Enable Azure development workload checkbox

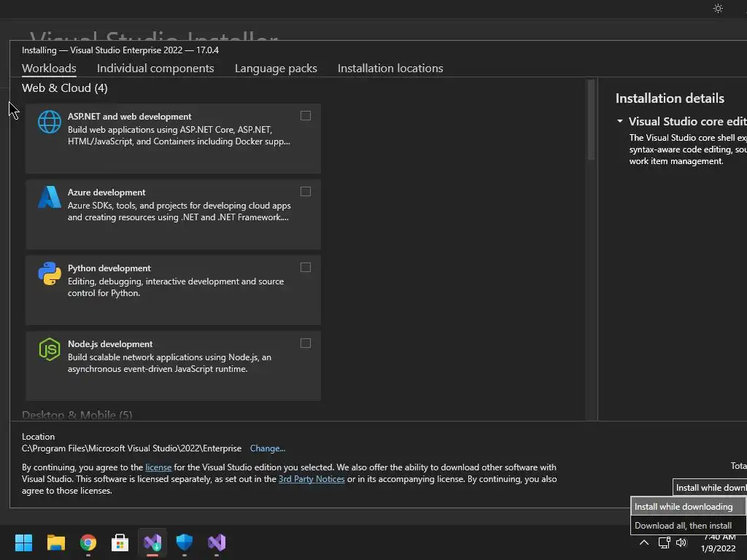[306, 192]
